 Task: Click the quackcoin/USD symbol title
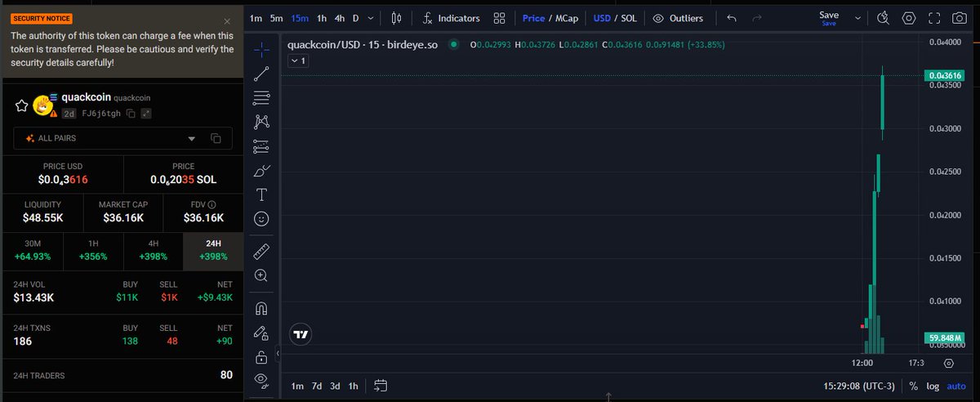[x=363, y=45]
